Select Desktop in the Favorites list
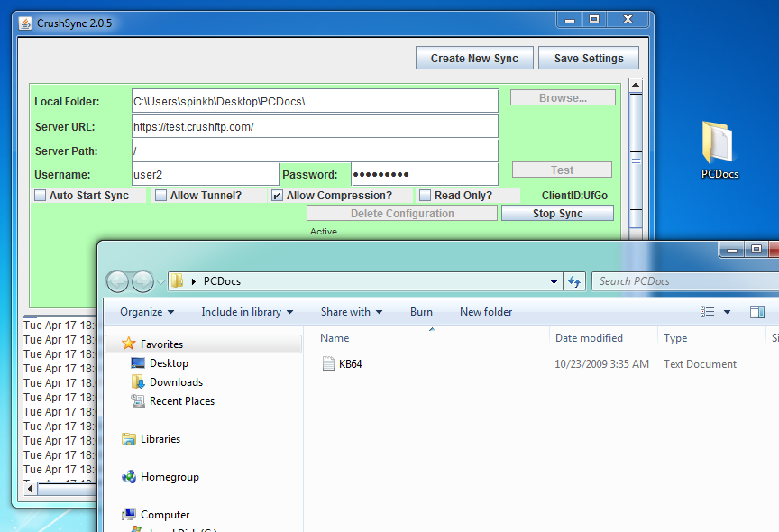 click(x=169, y=363)
